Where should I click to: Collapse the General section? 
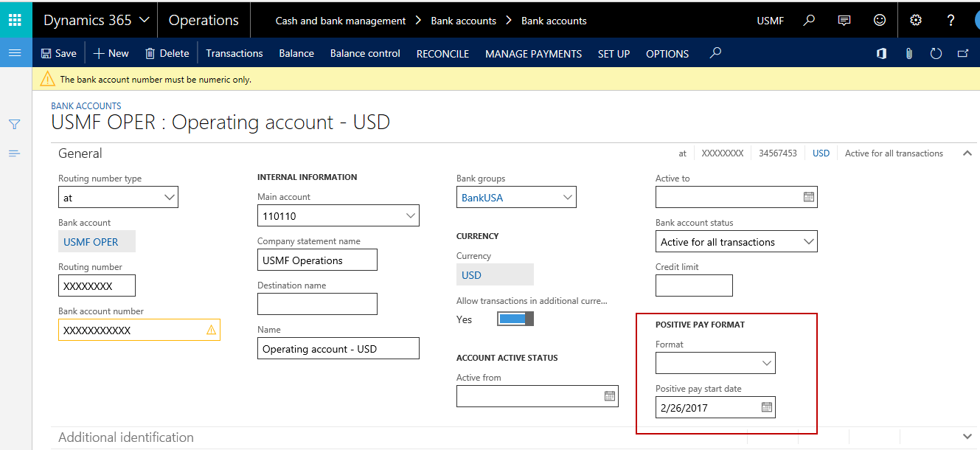[967, 153]
